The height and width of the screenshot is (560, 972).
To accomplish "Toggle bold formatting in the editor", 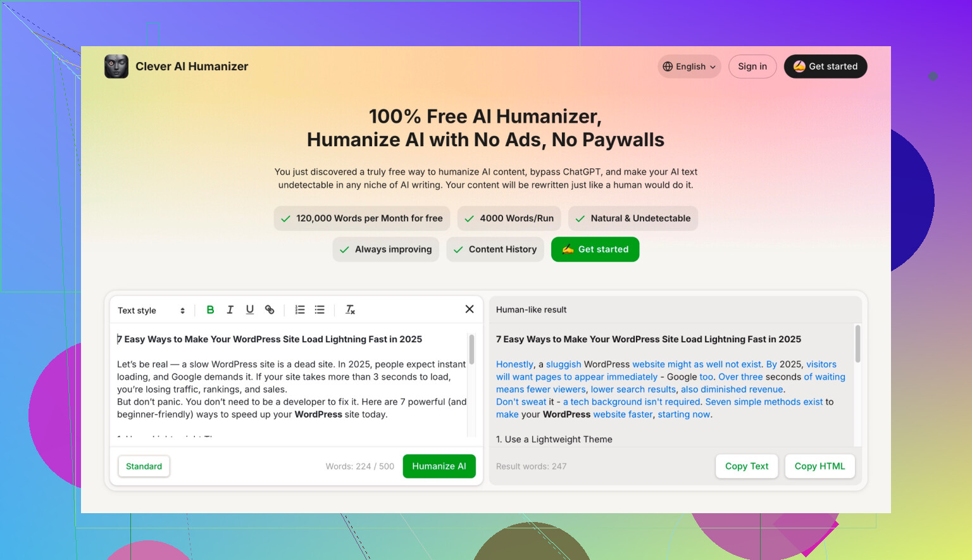I will [x=211, y=310].
